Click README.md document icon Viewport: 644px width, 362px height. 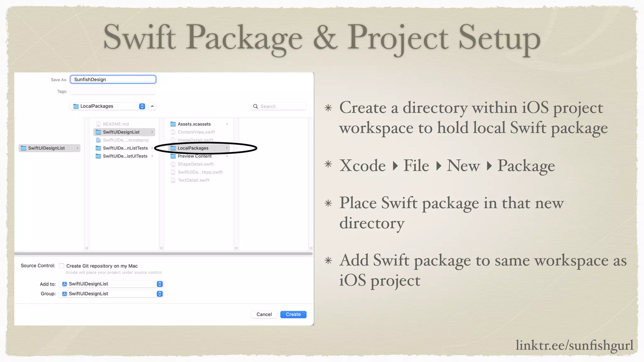pyautogui.click(x=98, y=124)
